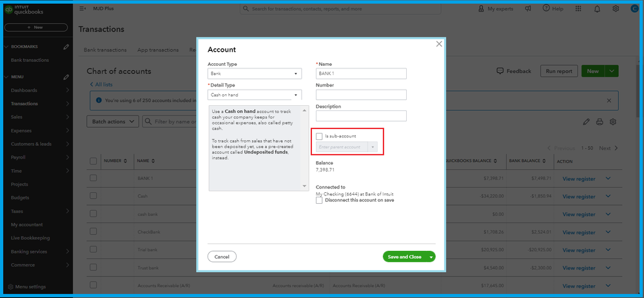Open the New button dropdown arrow
Screen dimensions: 644x298
(x=612, y=71)
